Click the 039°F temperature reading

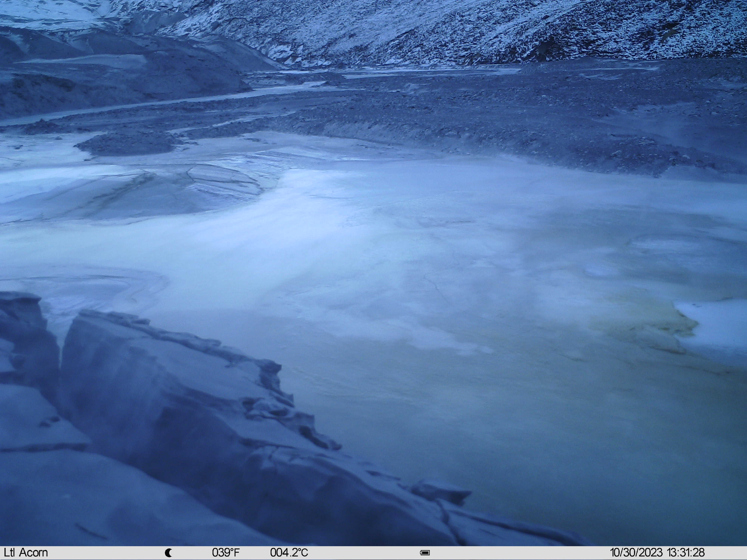(x=226, y=553)
